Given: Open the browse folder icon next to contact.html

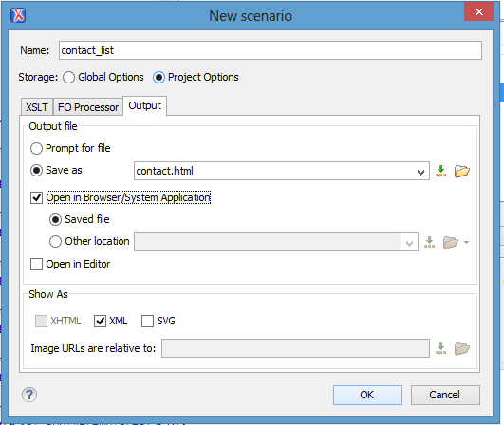Looking at the screenshot, I should [x=462, y=171].
